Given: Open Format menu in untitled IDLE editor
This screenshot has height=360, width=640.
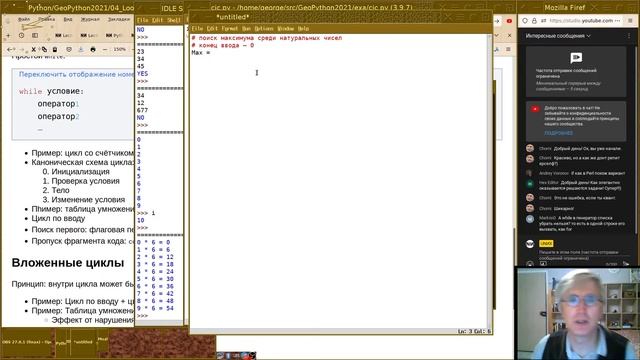Looking at the screenshot, I should (229, 29).
